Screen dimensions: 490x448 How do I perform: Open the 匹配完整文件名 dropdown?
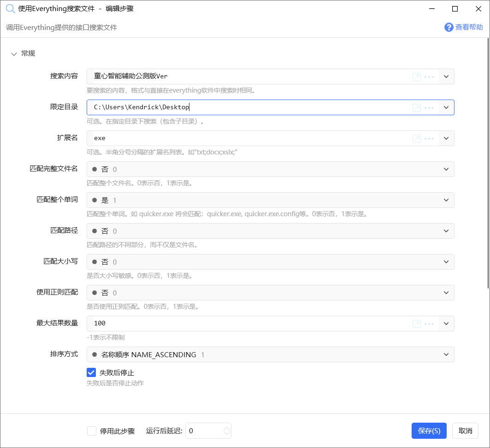(270, 169)
